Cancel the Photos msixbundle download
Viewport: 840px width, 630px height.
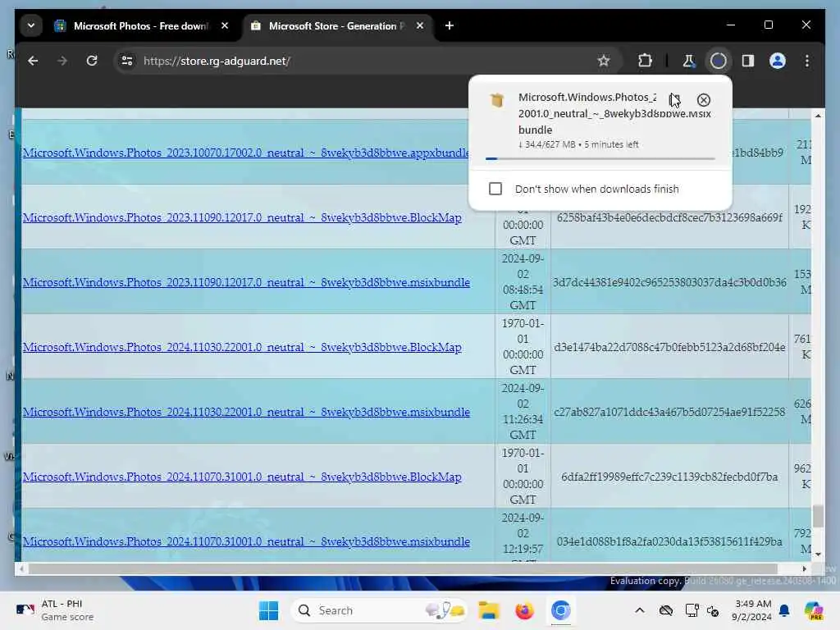[703, 100]
